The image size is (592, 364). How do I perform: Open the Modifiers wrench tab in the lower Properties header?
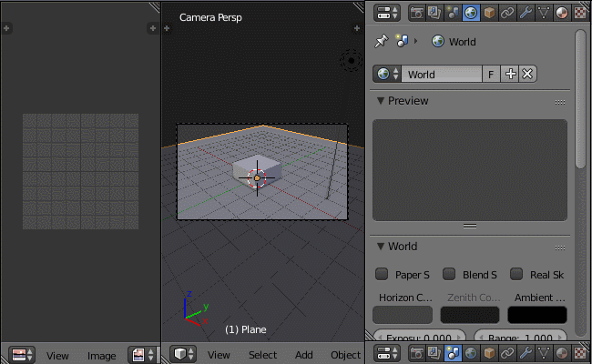pyautogui.click(x=526, y=353)
